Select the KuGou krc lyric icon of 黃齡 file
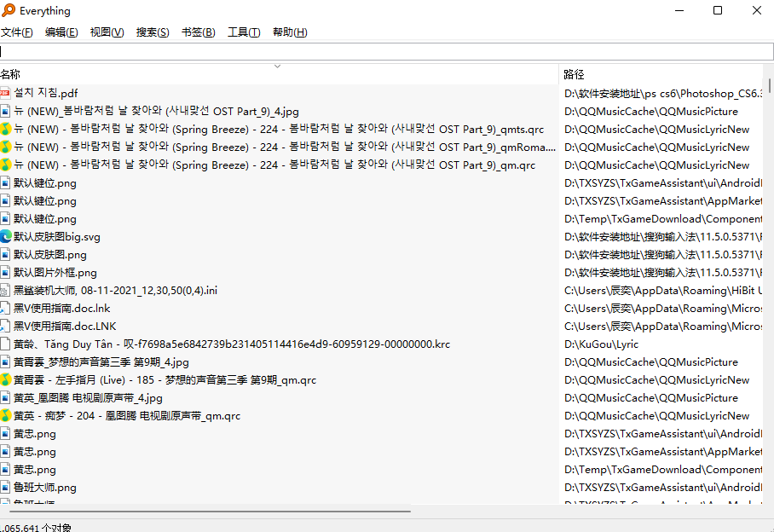This screenshot has width=774, height=532. pos(9,344)
